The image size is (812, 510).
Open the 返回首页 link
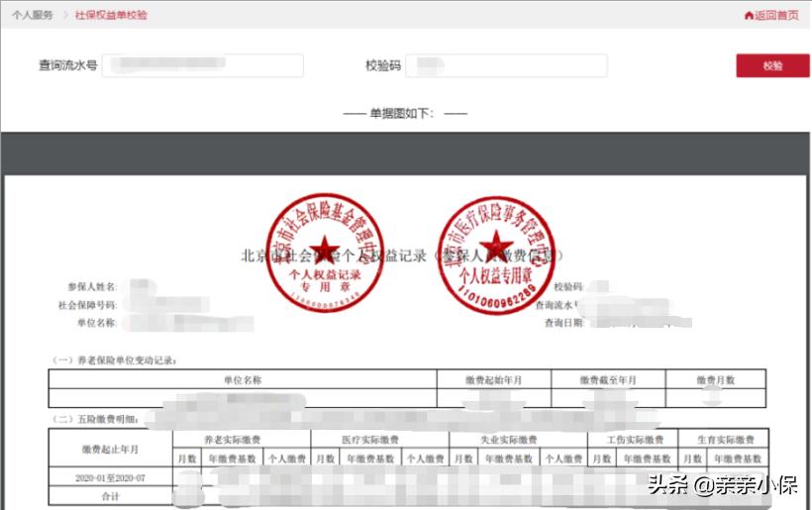click(772, 16)
